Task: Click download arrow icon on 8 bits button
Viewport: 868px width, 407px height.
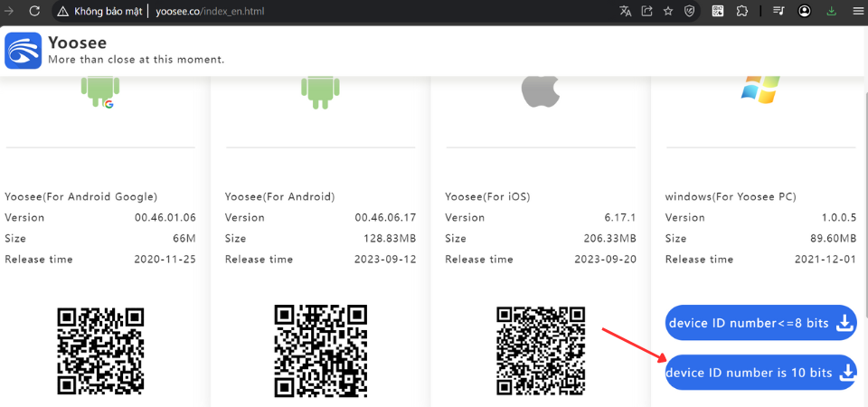Action: (844, 323)
